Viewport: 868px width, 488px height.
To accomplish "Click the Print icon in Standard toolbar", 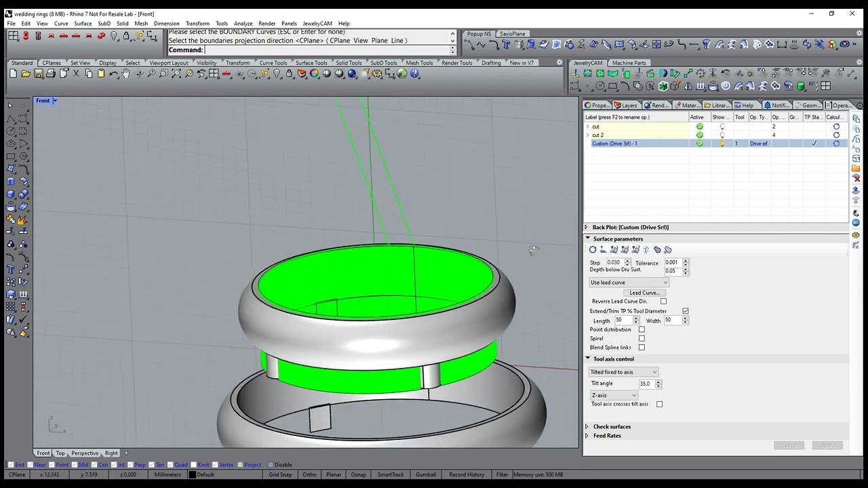I will pos(51,74).
